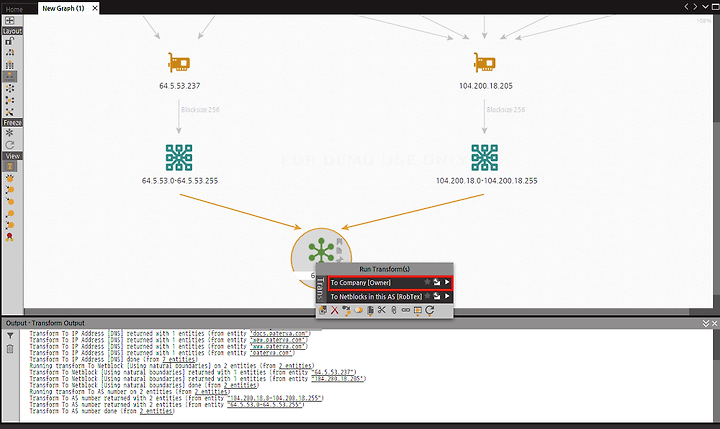Open the 64.5.53.237 link in output log
The image size is (720, 429).
click(x=334, y=373)
